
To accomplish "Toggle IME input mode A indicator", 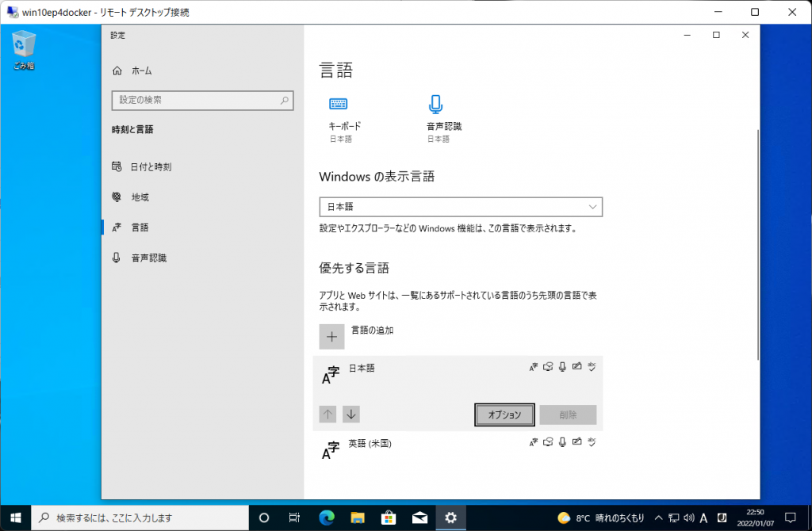I will [703, 518].
